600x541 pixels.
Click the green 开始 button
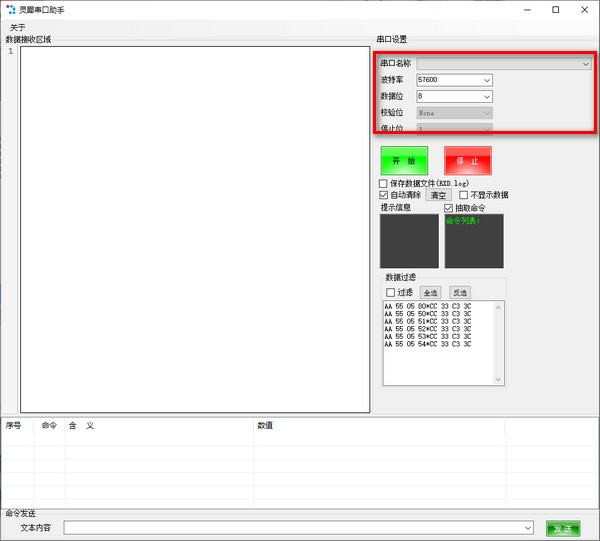(x=404, y=161)
